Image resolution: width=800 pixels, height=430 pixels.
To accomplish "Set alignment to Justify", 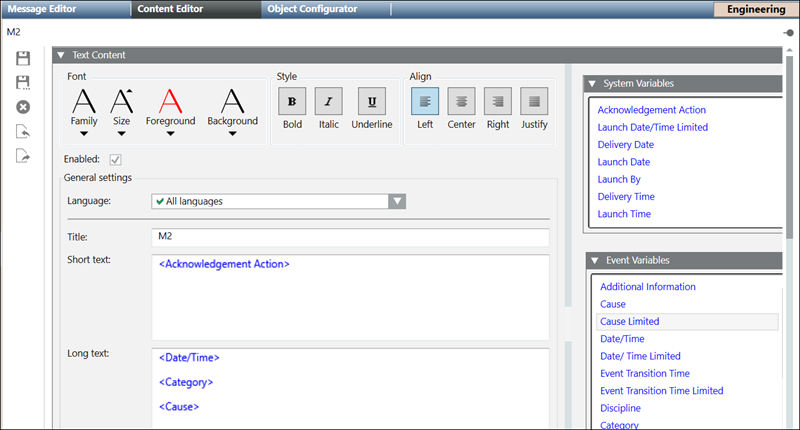I will pyautogui.click(x=535, y=101).
